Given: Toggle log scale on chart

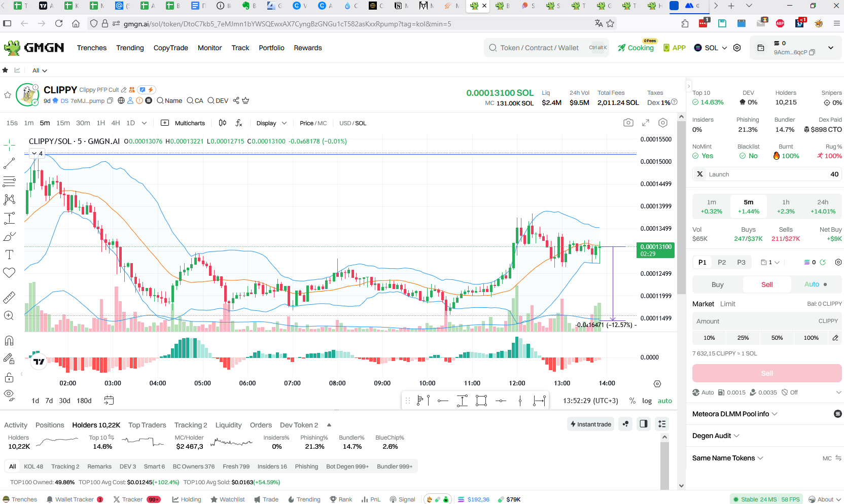Looking at the screenshot, I should [x=647, y=401].
